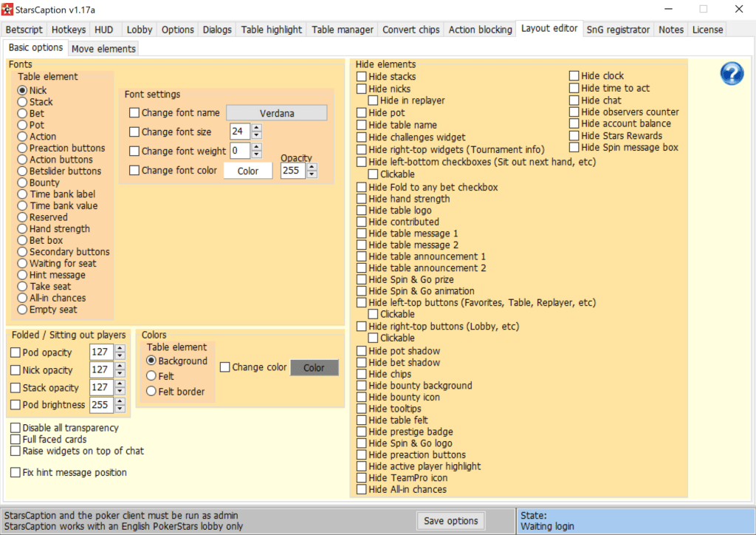
Task: Click the Opacity 255 value field
Action: coord(294,170)
